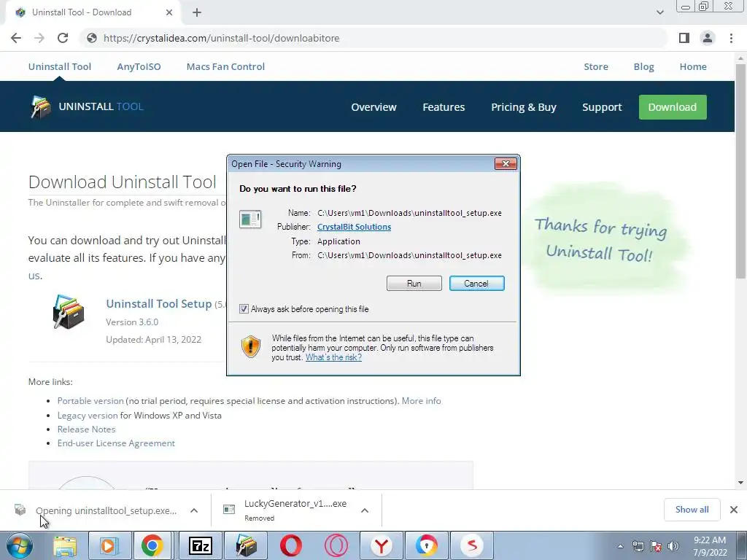Close the downloads bar with the X icon

[x=734, y=510]
